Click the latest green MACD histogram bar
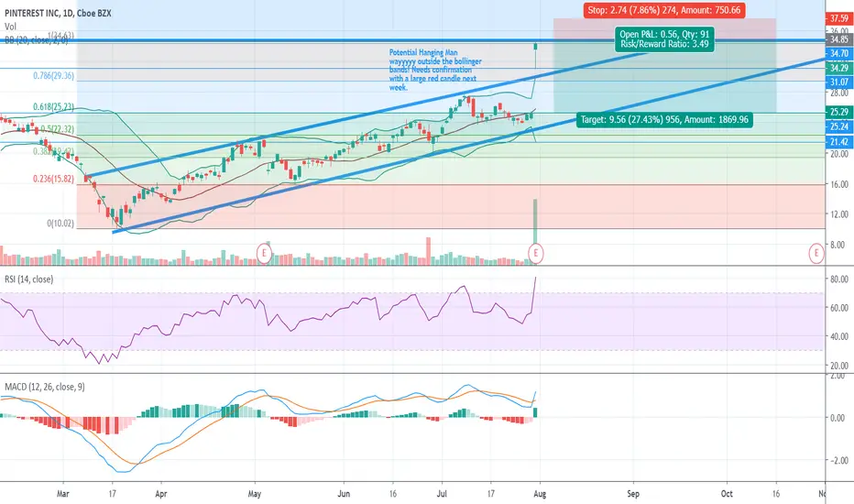Viewport: 854px width, 504px height. point(535,412)
